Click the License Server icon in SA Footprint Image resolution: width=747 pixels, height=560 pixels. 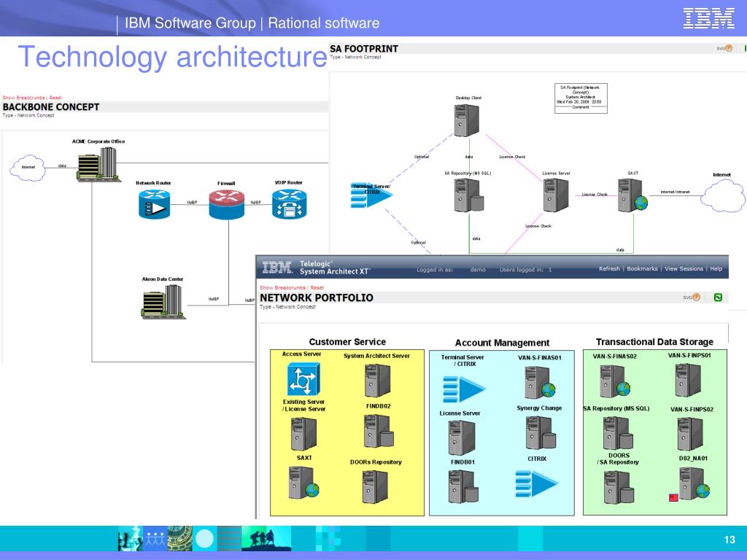pyautogui.click(x=556, y=195)
